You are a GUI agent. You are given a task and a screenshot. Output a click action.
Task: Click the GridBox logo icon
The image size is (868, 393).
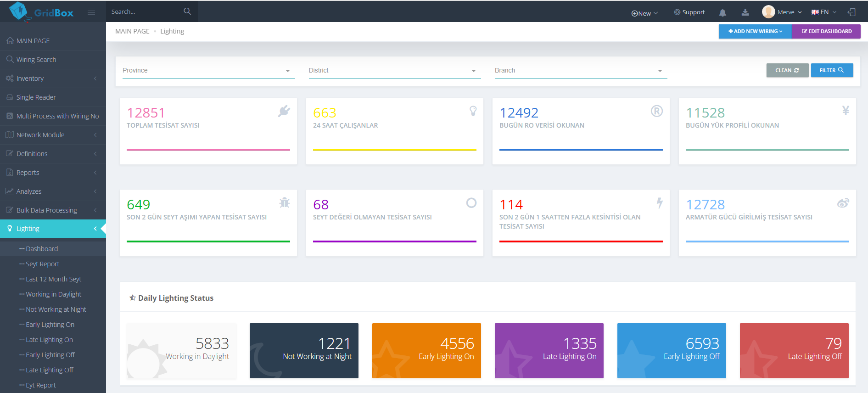tap(20, 11)
